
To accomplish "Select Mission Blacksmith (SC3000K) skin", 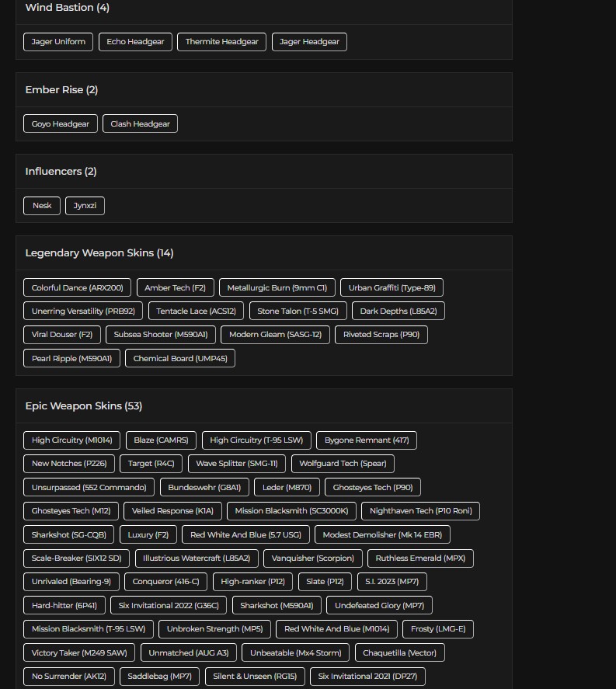I will 292,511.
